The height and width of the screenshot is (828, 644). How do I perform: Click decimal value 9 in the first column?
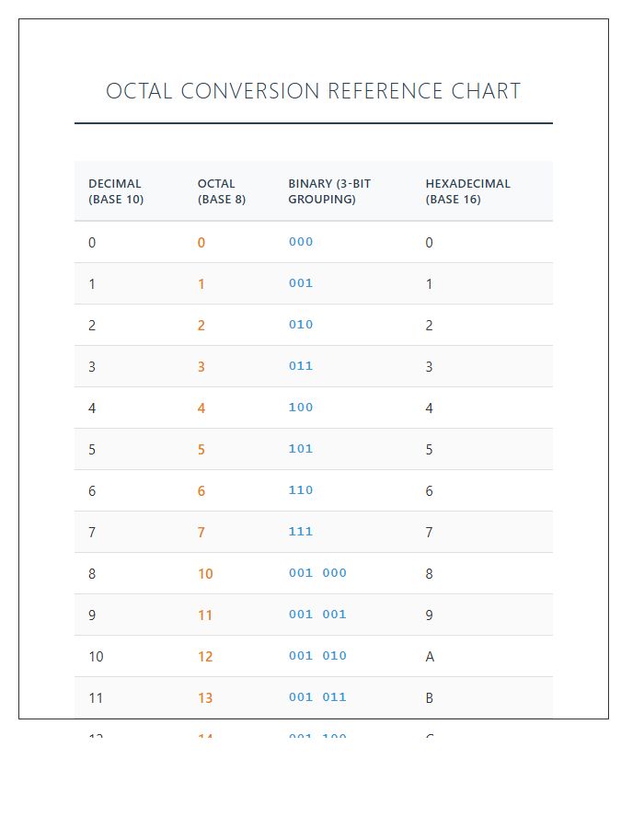[92, 615]
